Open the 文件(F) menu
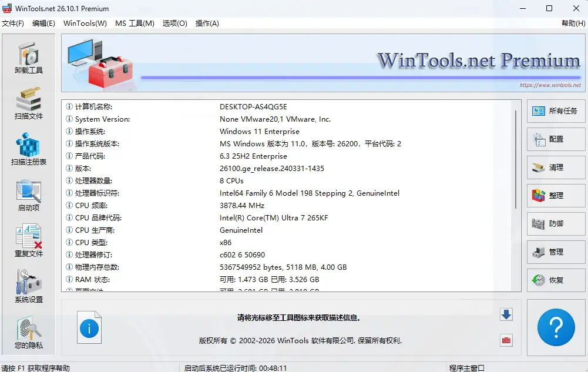Screen dimensions: 588x372 [13, 24]
